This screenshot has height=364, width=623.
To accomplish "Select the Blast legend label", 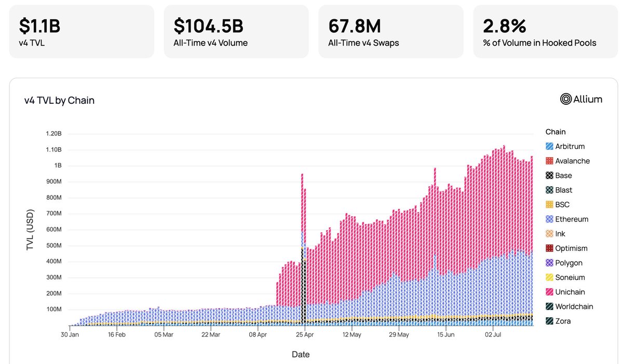I will click(x=564, y=190).
